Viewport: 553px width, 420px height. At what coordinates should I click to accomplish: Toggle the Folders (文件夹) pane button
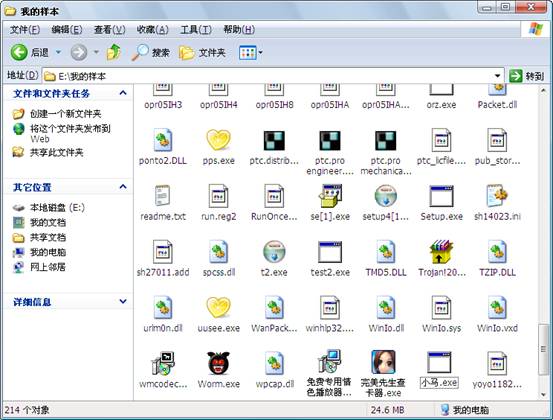point(202,53)
